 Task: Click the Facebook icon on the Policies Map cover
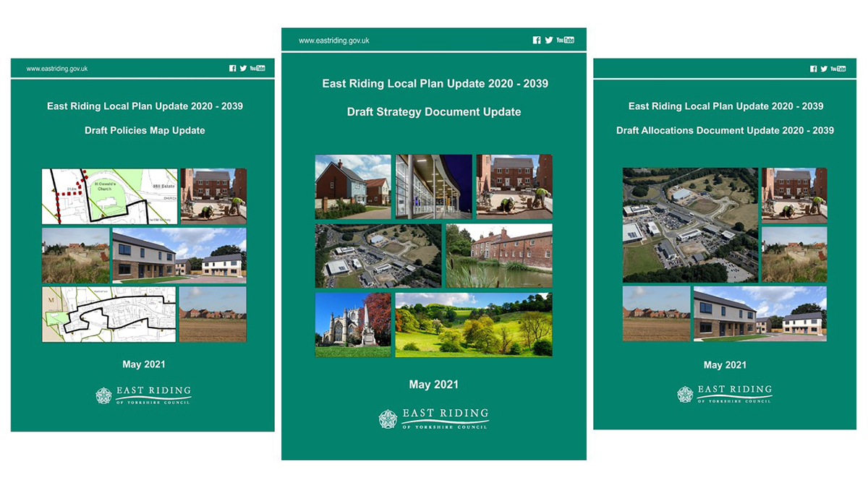click(232, 67)
